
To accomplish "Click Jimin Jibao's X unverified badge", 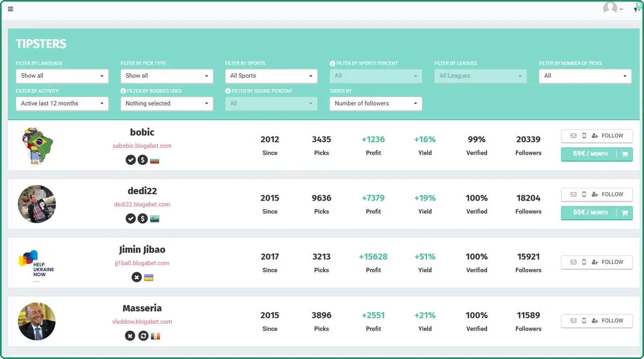I will coord(136,277).
